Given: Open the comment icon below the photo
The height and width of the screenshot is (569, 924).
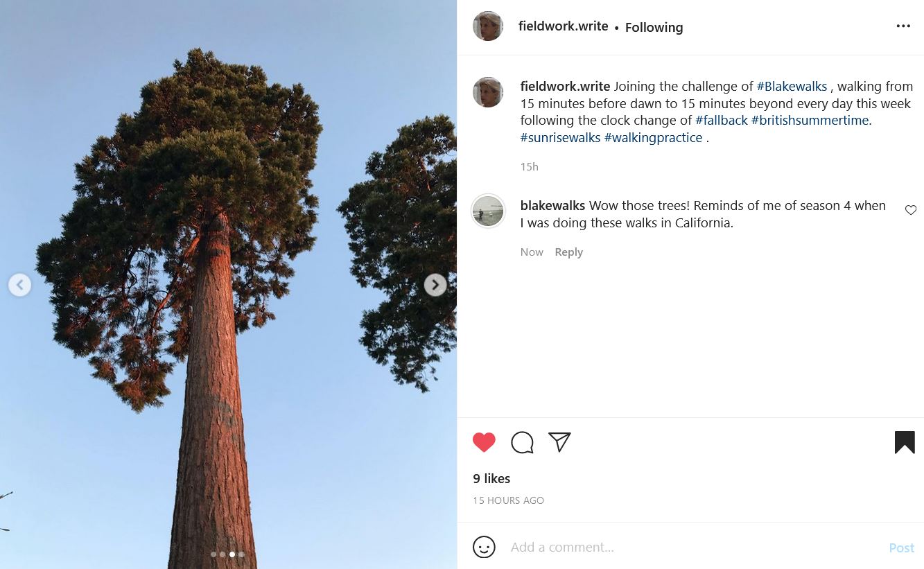Looking at the screenshot, I should [x=522, y=442].
